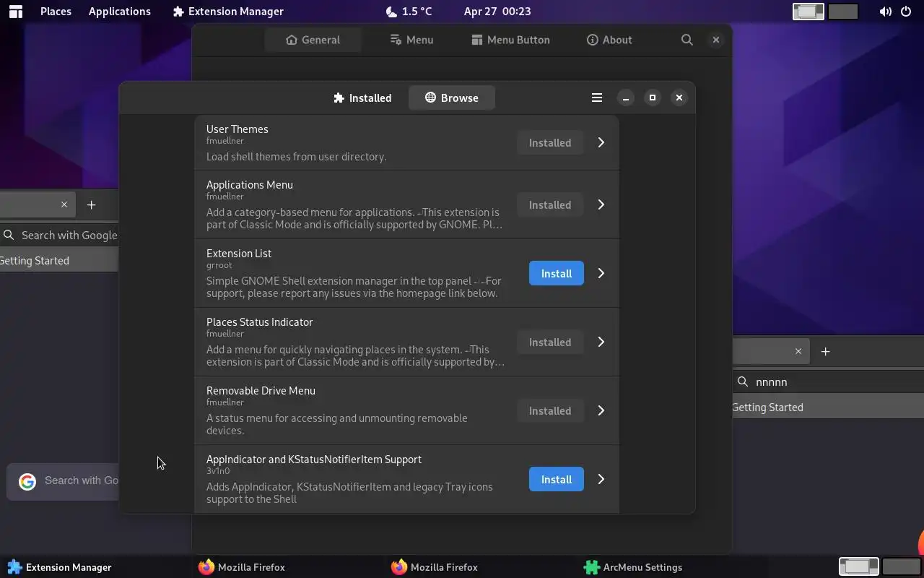Click Installed button for Applications Menu

click(x=550, y=204)
